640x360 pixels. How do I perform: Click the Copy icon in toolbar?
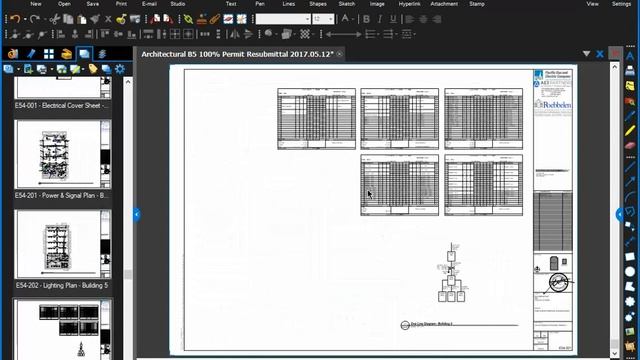[68, 19]
